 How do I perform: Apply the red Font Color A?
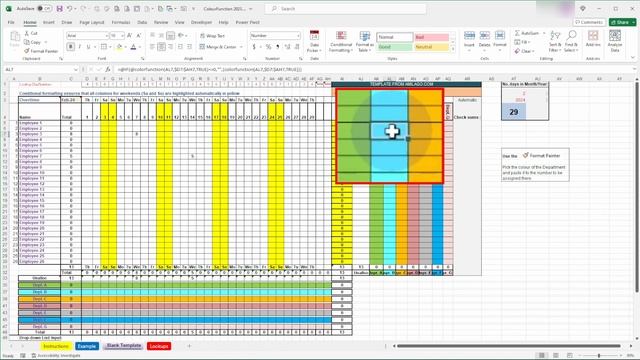point(133,47)
